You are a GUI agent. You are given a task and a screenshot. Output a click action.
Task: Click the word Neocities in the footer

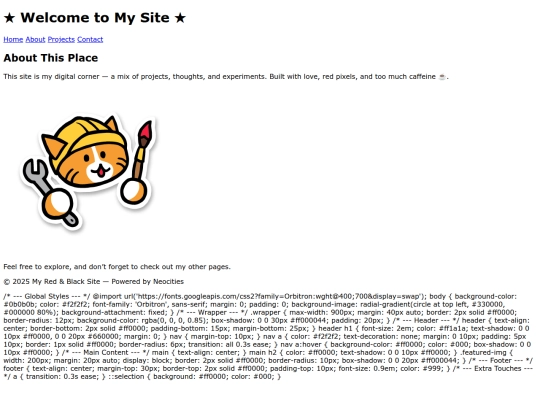(168, 282)
